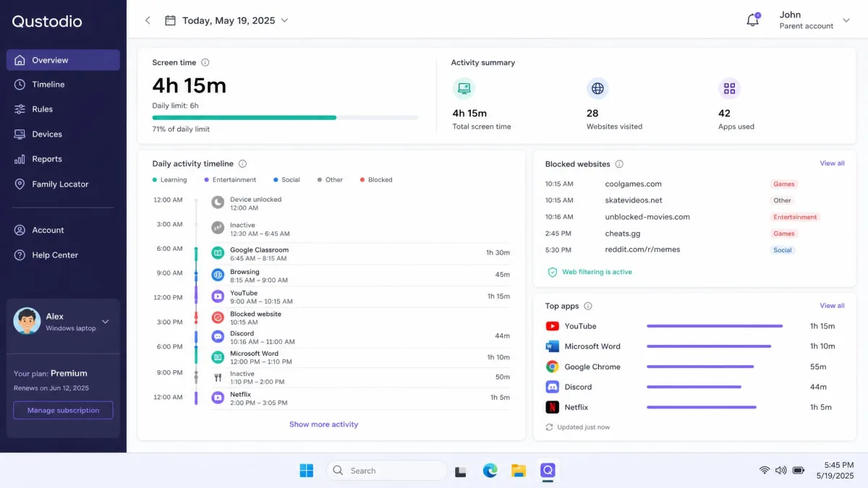The height and width of the screenshot is (488, 868).
Task: Click the Social tag beside reddit.com/r/memes
Action: (783, 250)
